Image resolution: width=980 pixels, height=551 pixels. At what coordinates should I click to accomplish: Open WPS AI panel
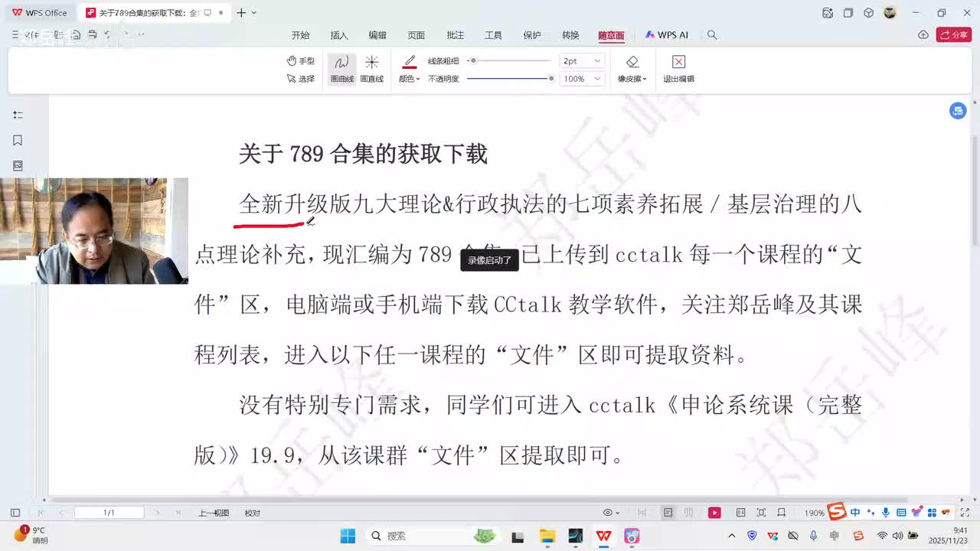point(666,35)
